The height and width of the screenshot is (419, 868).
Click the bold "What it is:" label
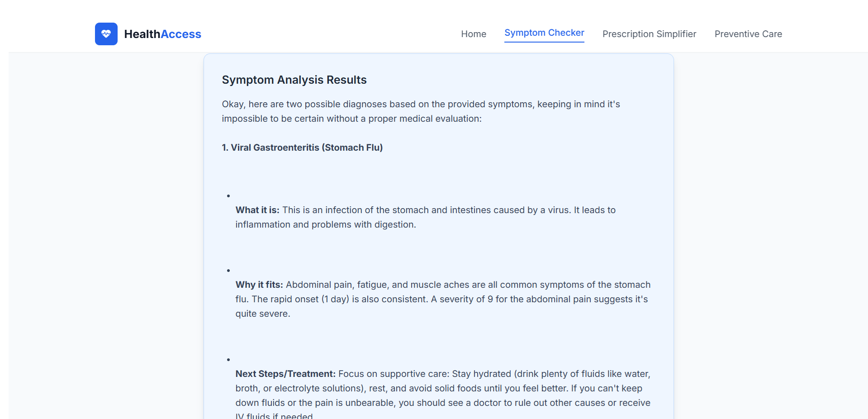(257, 210)
